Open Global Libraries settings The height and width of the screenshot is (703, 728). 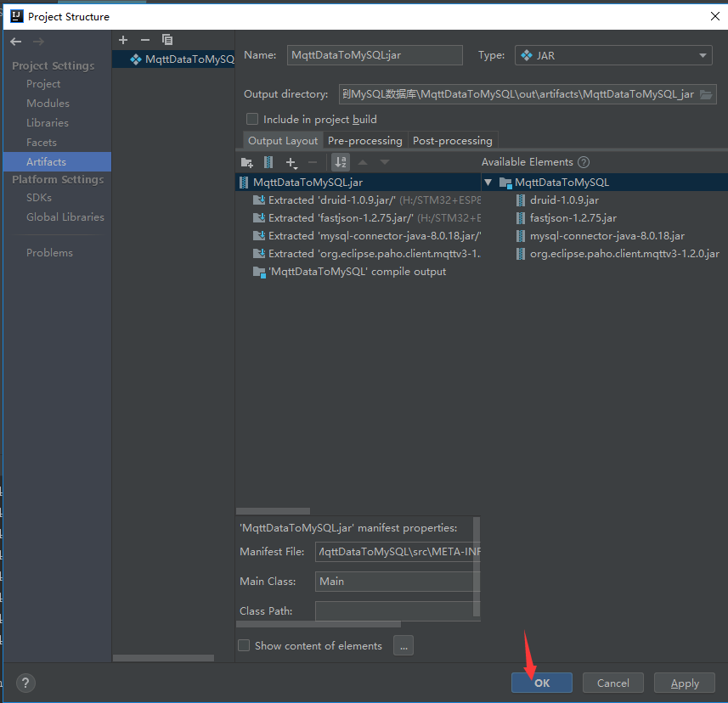click(x=65, y=217)
